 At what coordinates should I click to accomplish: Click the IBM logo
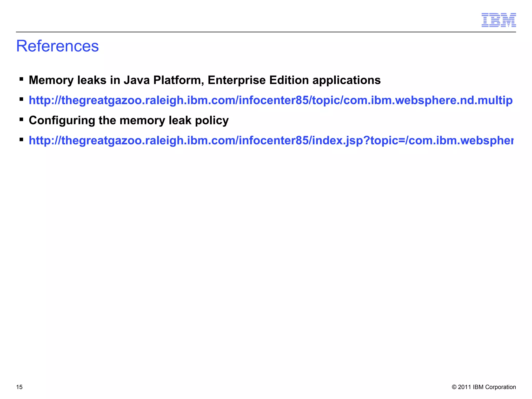coord(499,20)
